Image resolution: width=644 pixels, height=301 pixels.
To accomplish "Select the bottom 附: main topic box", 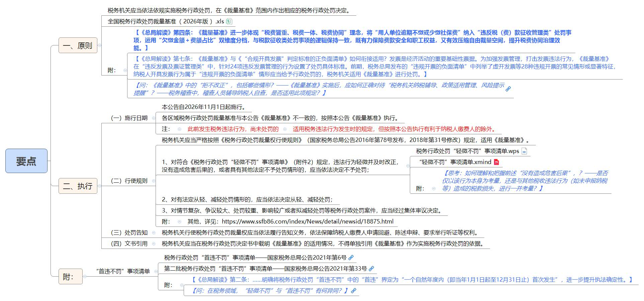I will pyautogui.click(x=71, y=276).
